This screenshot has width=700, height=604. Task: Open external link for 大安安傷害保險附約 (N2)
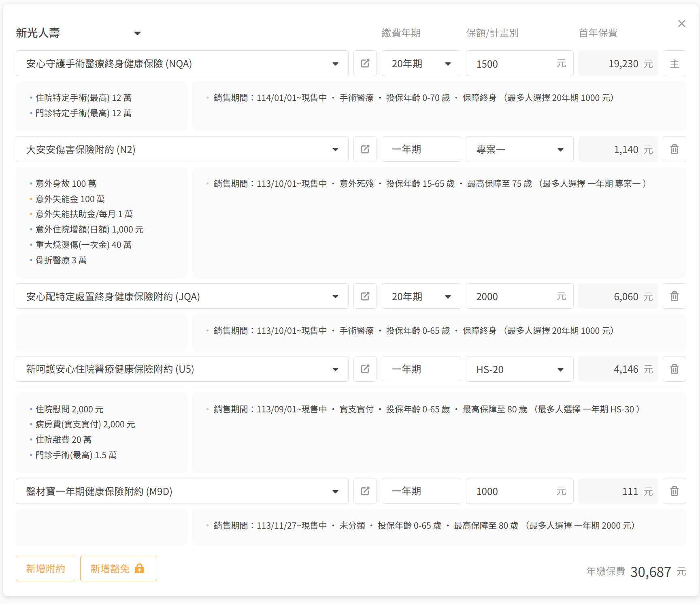point(365,149)
